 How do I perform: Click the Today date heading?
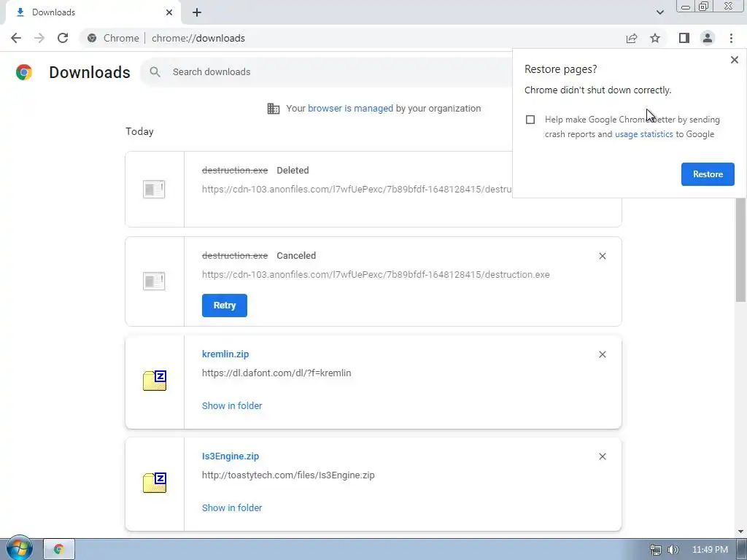139,131
